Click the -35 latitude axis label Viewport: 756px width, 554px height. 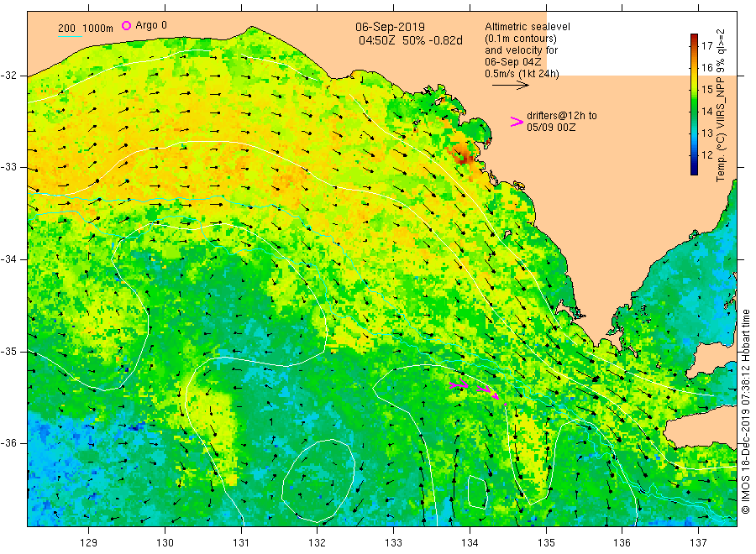point(8,351)
